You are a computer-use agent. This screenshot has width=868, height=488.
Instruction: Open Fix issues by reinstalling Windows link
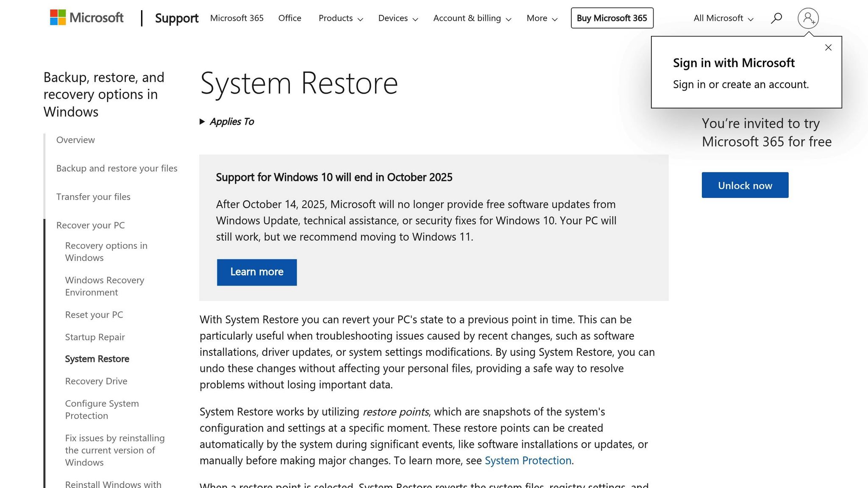[115, 450]
